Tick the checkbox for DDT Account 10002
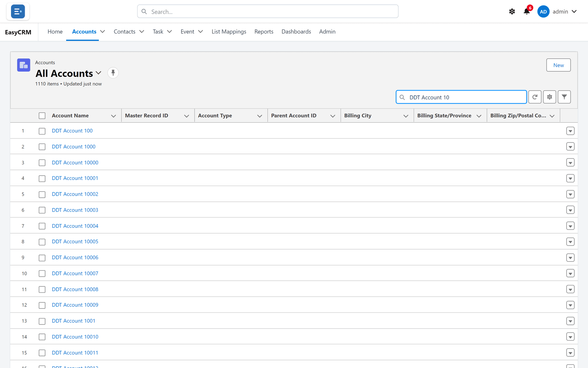This screenshot has width=588, height=368. (x=42, y=194)
